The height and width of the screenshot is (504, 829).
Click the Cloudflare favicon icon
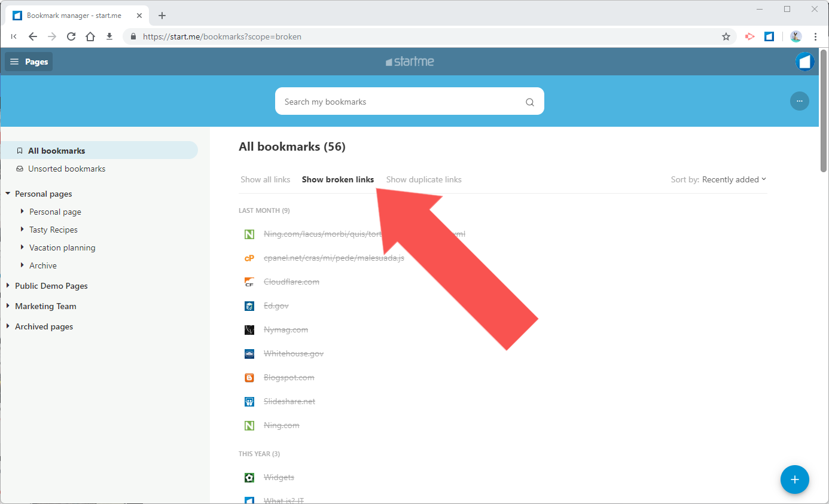(x=249, y=282)
